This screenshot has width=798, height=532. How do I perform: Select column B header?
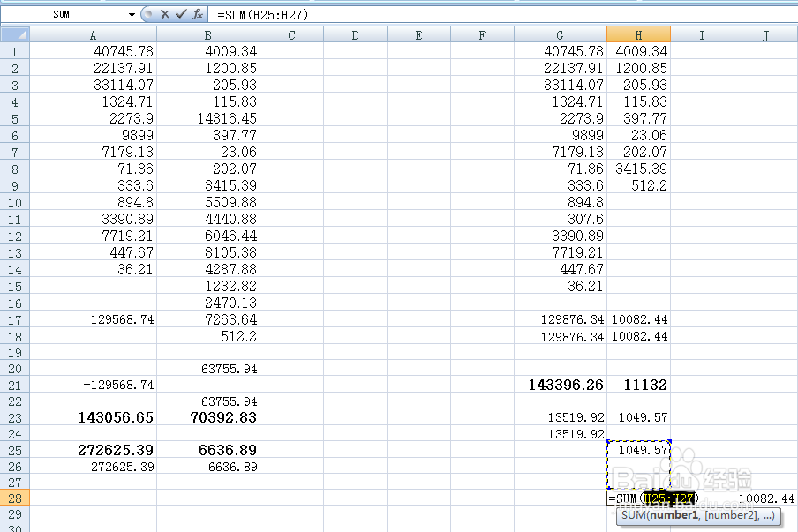pyautogui.click(x=208, y=35)
